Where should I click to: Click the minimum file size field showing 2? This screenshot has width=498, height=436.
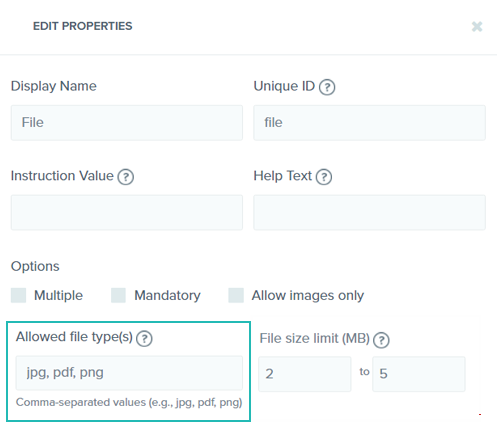click(x=305, y=374)
